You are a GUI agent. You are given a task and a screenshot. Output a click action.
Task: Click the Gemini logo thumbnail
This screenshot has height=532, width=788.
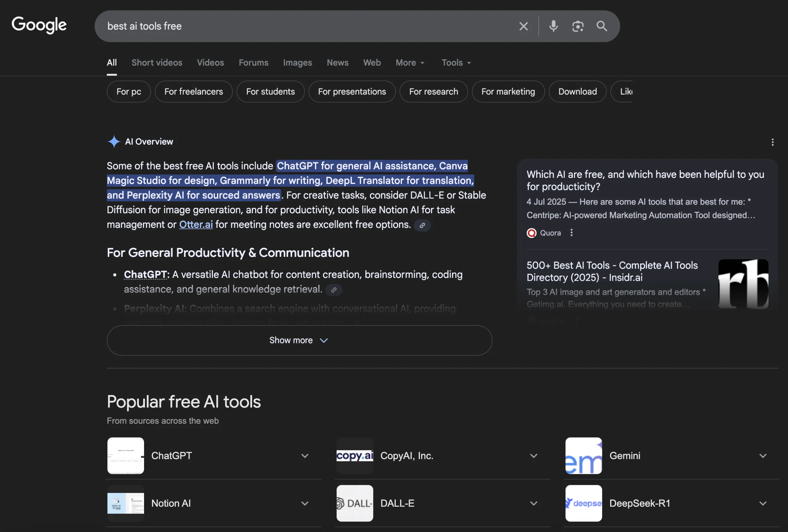[x=584, y=456]
